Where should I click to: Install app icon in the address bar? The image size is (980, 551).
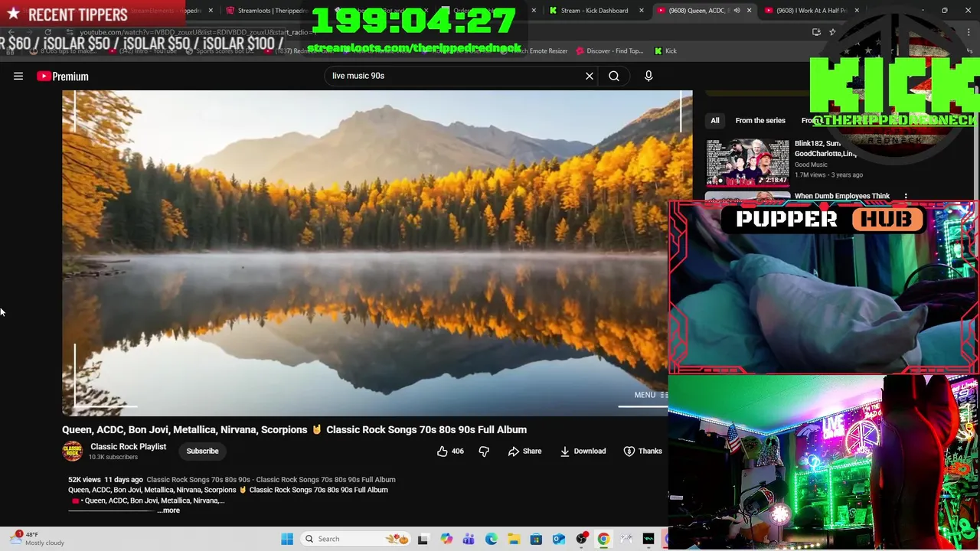[x=816, y=32]
